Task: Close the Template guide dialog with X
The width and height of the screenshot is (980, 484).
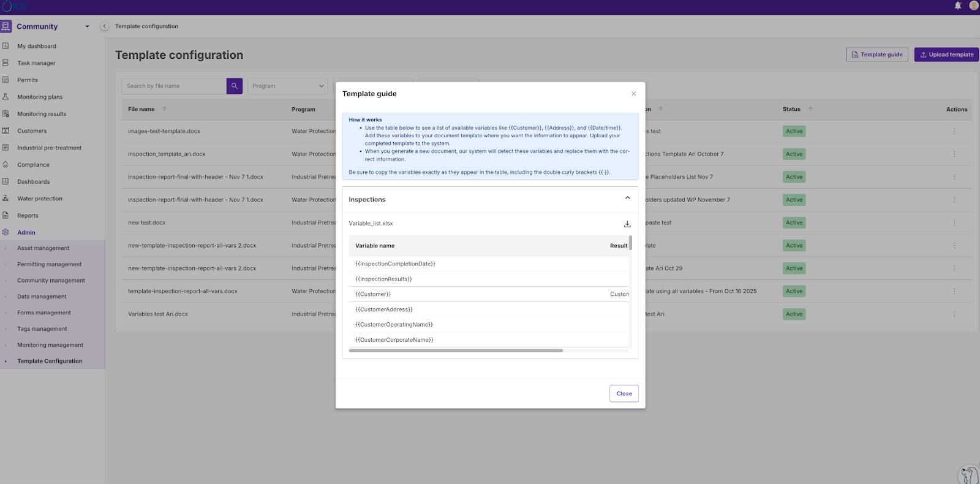Action: pos(633,94)
